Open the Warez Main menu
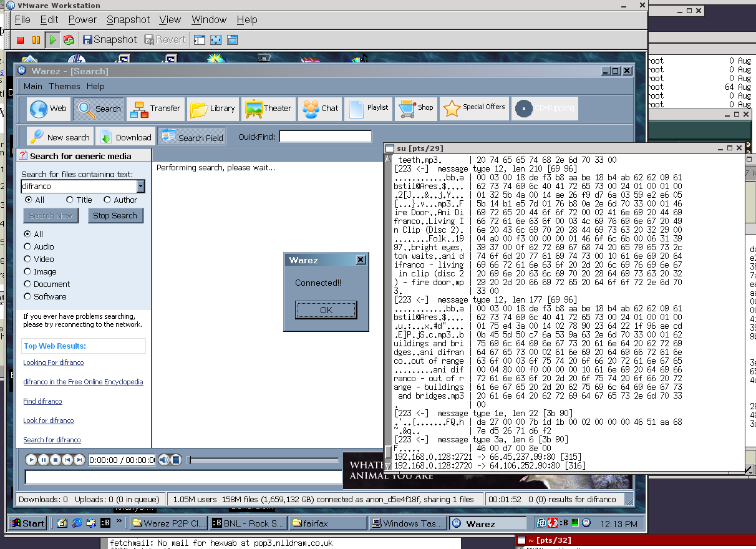The width and height of the screenshot is (756, 549). (x=33, y=86)
